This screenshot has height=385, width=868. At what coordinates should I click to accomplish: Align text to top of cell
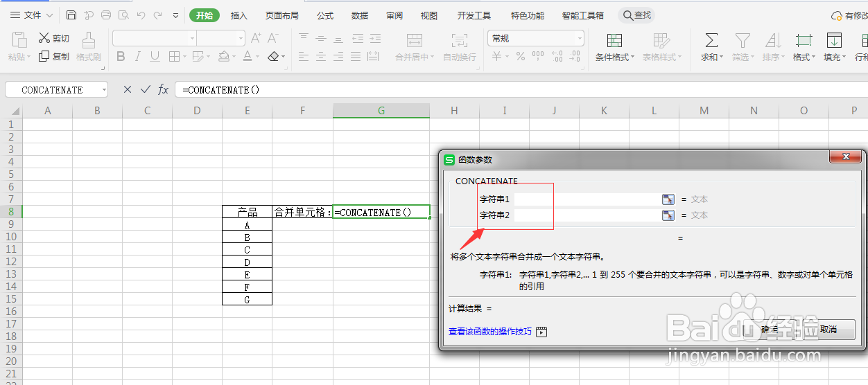tap(304, 38)
